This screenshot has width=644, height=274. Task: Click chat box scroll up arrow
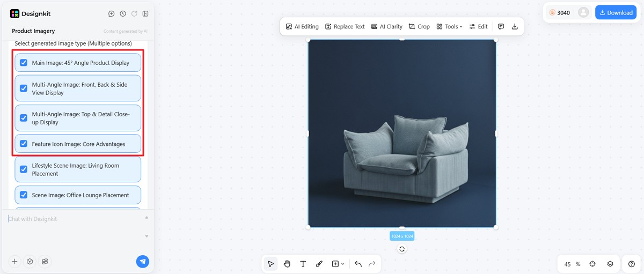(x=147, y=218)
